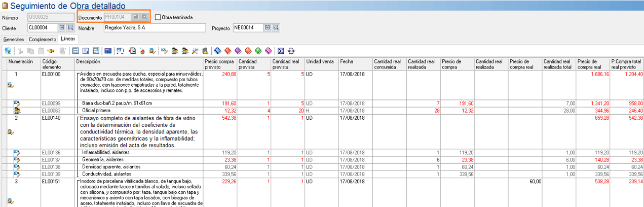This screenshot has height=207, width=644.
Task: Toggle the Obra terminada checkbox
Action: (x=158, y=17)
